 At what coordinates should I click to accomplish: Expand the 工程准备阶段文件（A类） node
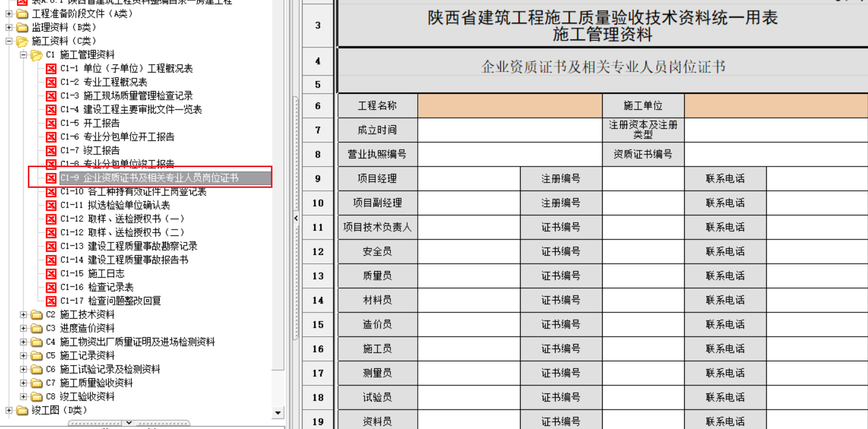(9, 14)
